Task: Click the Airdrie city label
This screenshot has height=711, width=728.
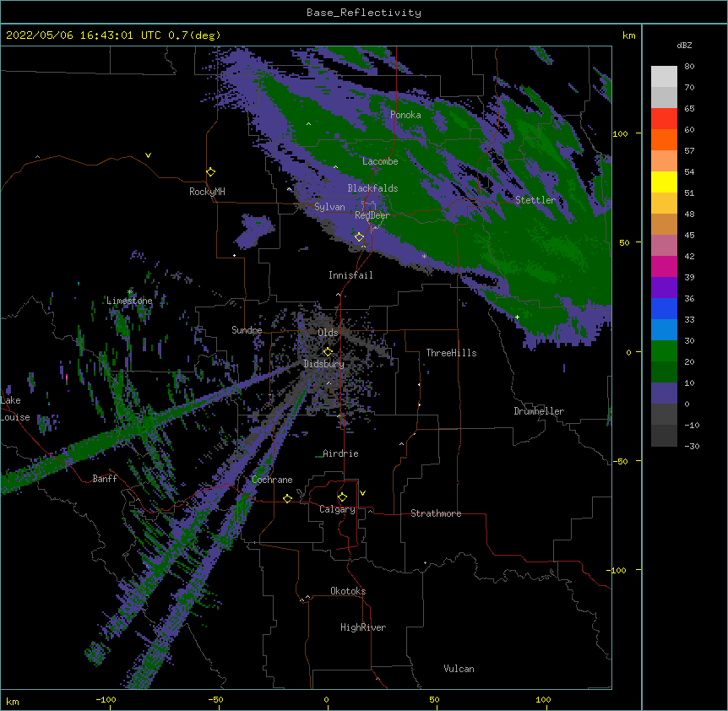Action: (x=340, y=453)
